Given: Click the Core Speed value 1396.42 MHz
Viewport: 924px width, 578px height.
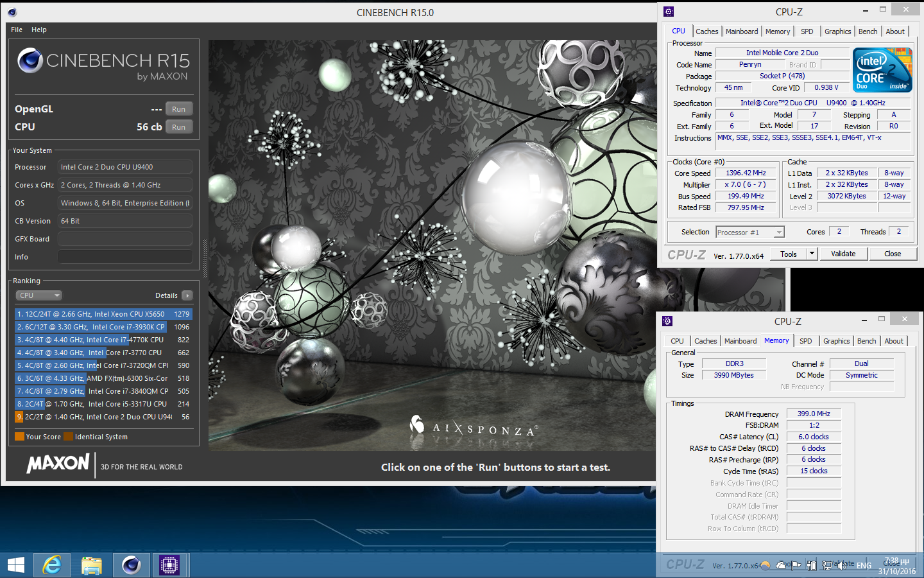Looking at the screenshot, I should [746, 173].
